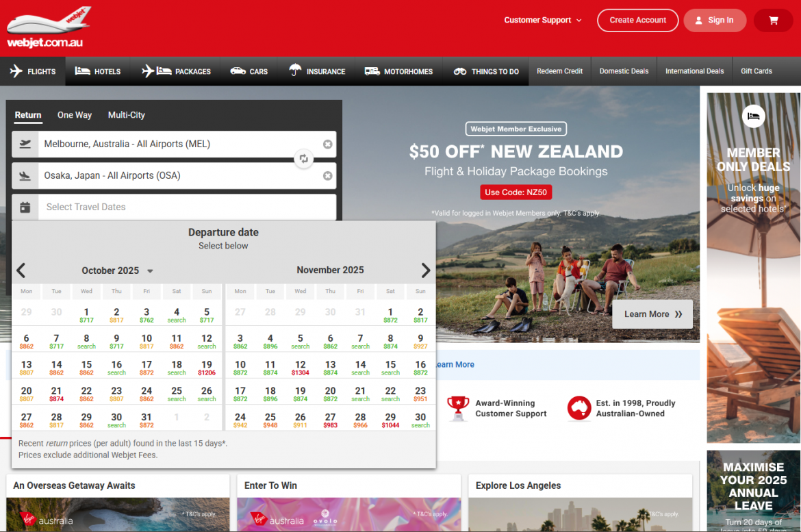The image size is (801, 532).
Task: Click Learn More on New Zealand banner
Action: (652, 314)
